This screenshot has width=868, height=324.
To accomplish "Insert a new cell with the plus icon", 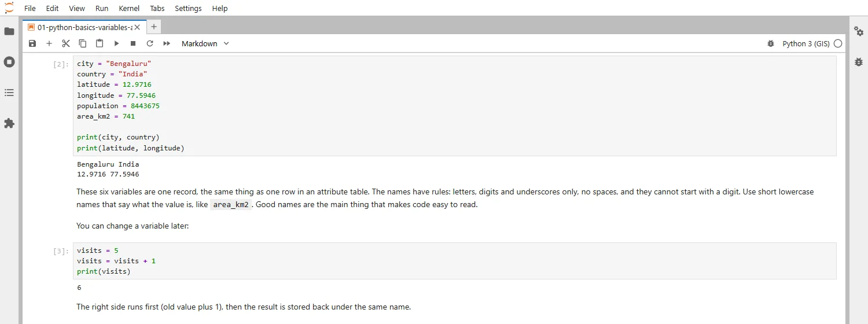I will click(x=49, y=43).
